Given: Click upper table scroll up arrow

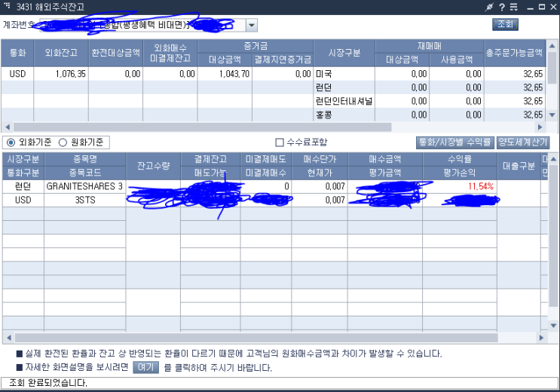Looking at the screenshot, I should point(552,46).
